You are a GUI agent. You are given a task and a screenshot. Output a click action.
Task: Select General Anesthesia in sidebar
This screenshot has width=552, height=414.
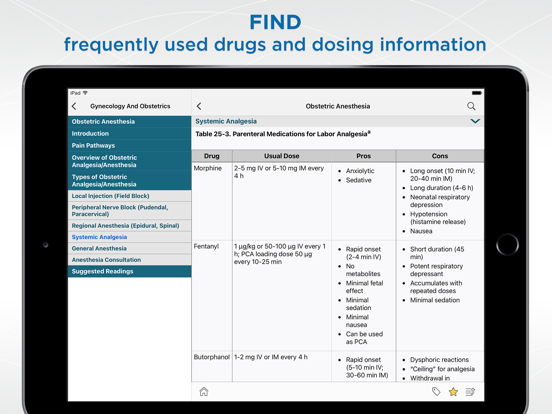(130, 248)
